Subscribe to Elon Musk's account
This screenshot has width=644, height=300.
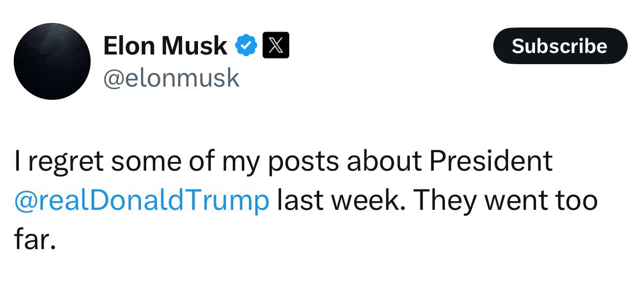point(560,46)
